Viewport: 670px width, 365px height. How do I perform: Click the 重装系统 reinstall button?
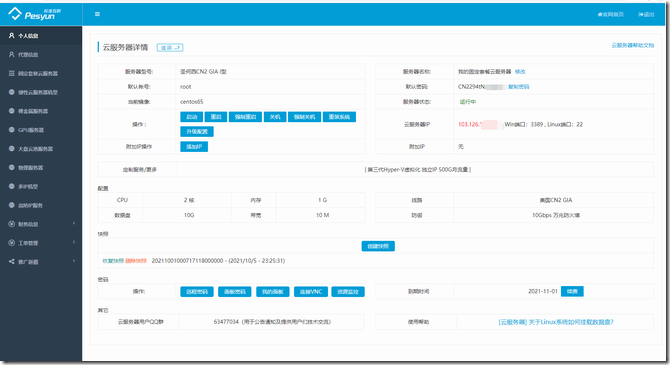[x=339, y=117]
